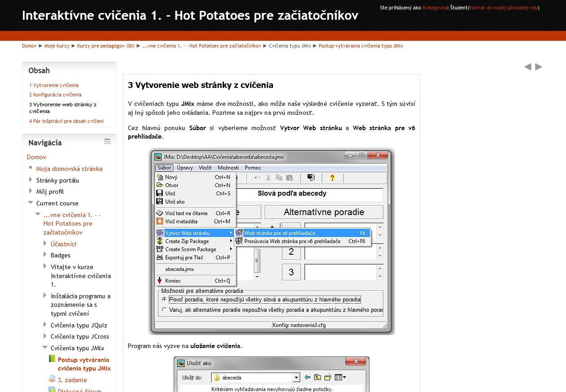Expand Stránky portálu in navigation tree
Image resolution: width=566 pixels, height=392 pixels.
point(31,180)
